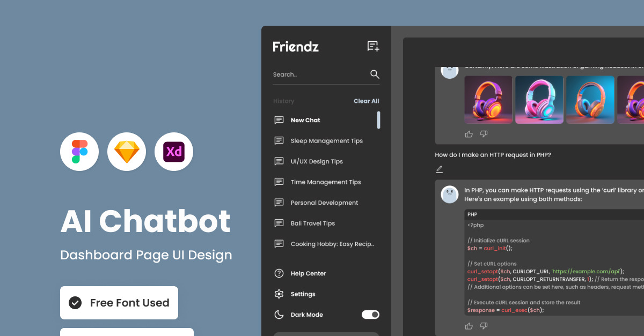Clear all chat history
This screenshot has width=644, height=336.
(366, 101)
